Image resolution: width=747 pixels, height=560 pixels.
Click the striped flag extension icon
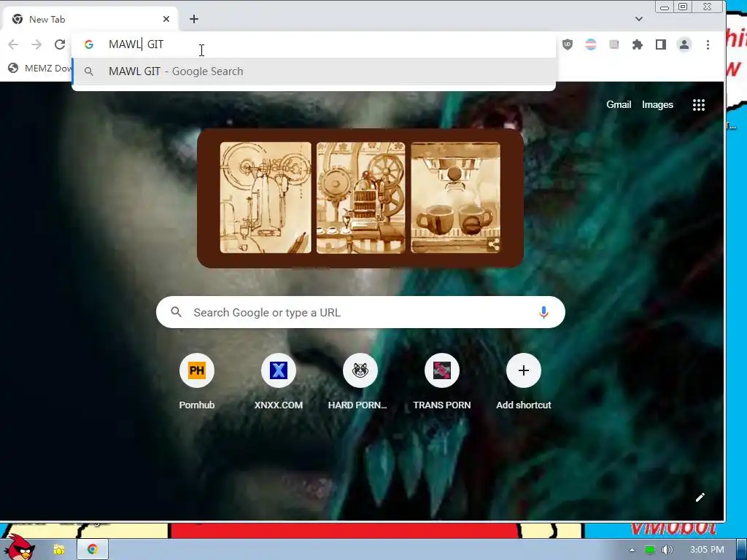591,44
